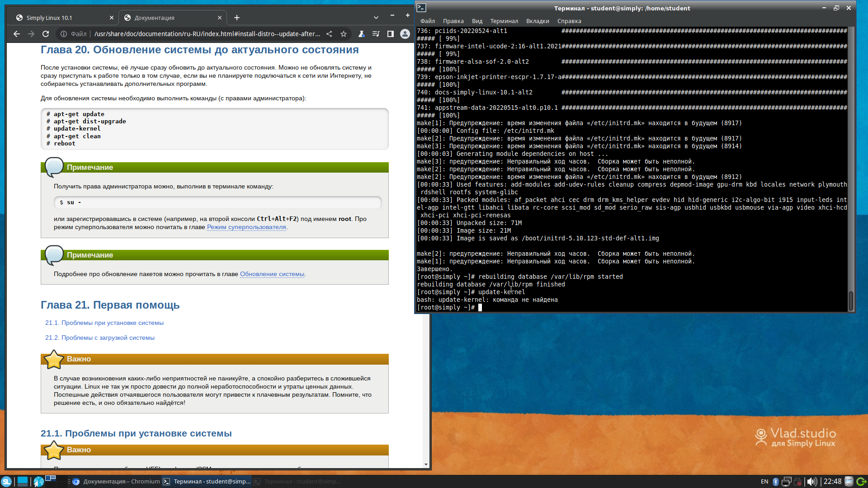The image size is (868, 488).
Task: Share this page via the share icon
Action: (329, 34)
